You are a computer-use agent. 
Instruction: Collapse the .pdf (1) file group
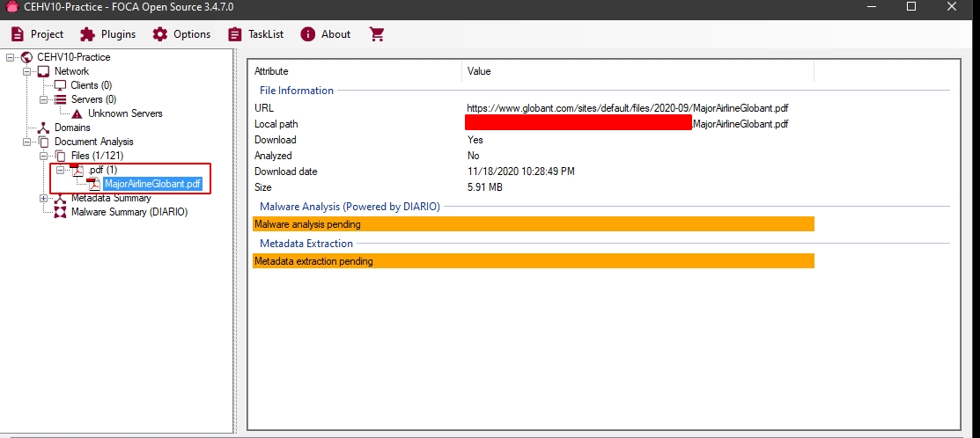(61, 170)
